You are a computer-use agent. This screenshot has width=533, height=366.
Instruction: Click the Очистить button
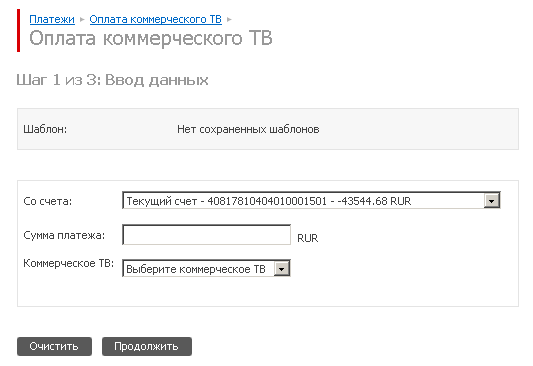pos(54,346)
